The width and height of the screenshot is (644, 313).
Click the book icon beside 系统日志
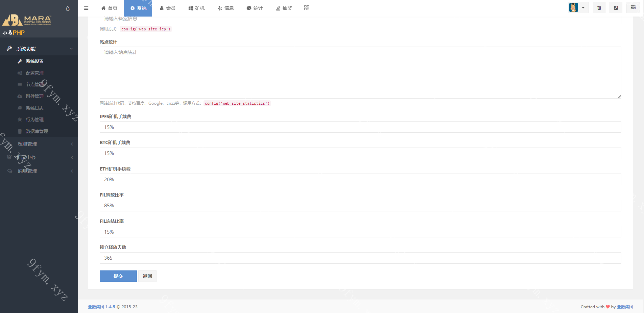click(20, 108)
